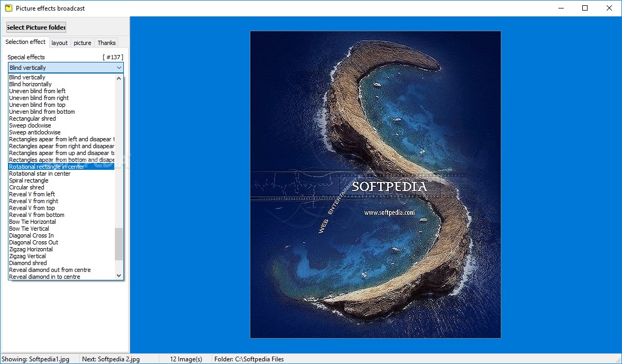Image resolution: width=622 pixels, height=364 pixels.
Task: Click the effects list scroll up arrow
Action: [x=119, y=78]
